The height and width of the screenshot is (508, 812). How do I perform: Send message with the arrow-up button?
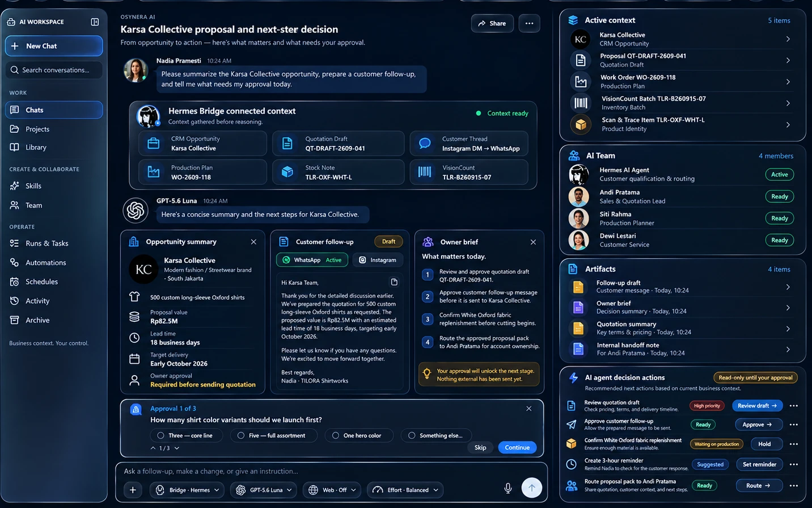[x=531, y=488]
